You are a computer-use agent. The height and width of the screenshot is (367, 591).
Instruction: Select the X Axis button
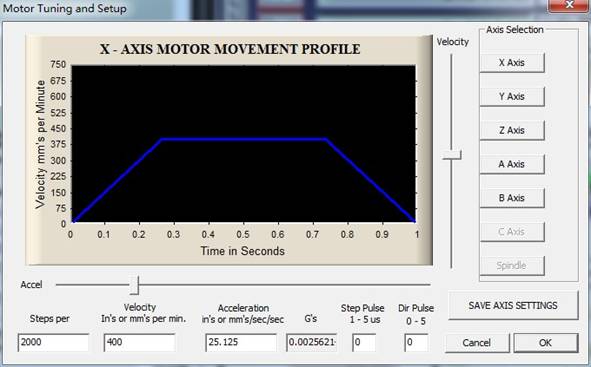click(x=512, y=63)
